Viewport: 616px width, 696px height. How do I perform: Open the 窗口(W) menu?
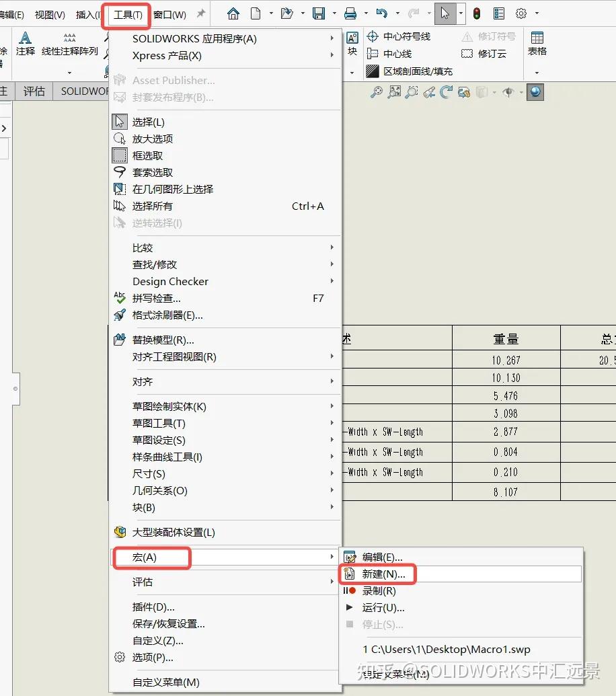[x=170, y=15]
